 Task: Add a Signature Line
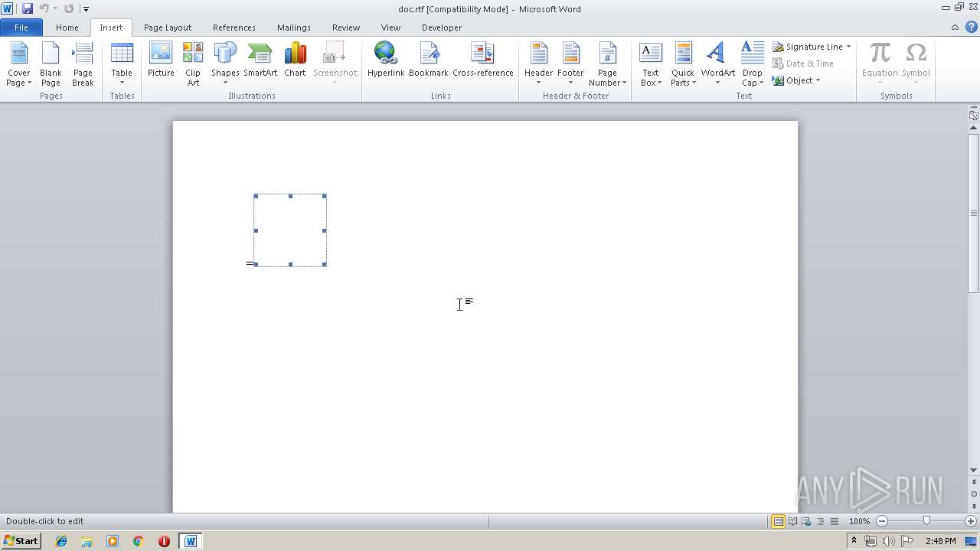[807, 47]
